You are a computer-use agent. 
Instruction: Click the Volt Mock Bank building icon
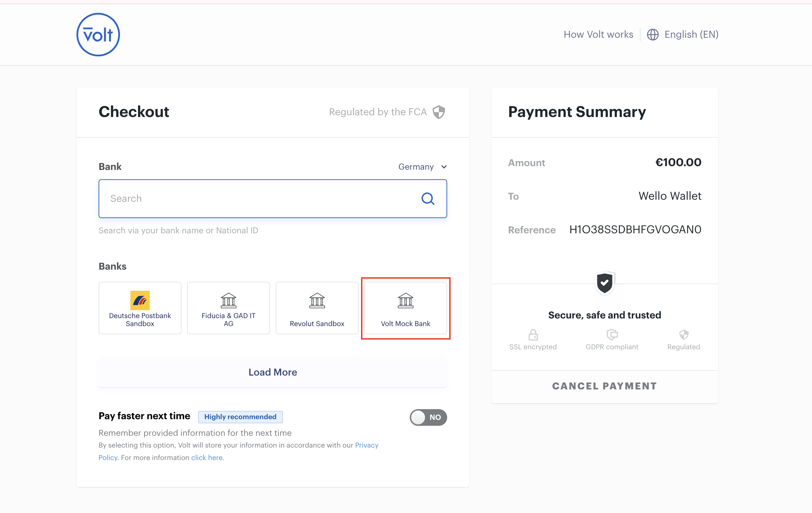click(406, 300)
